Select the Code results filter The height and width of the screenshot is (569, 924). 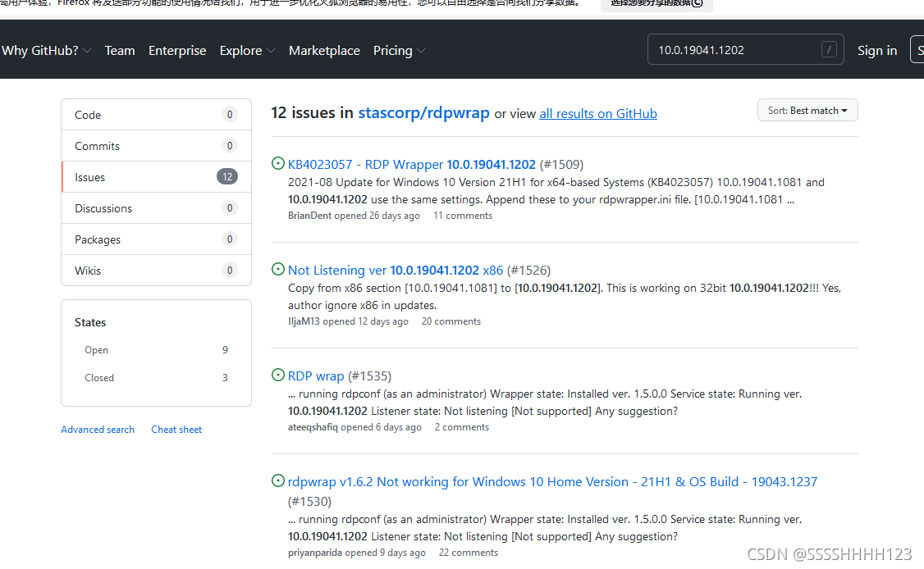pos(156,115)
